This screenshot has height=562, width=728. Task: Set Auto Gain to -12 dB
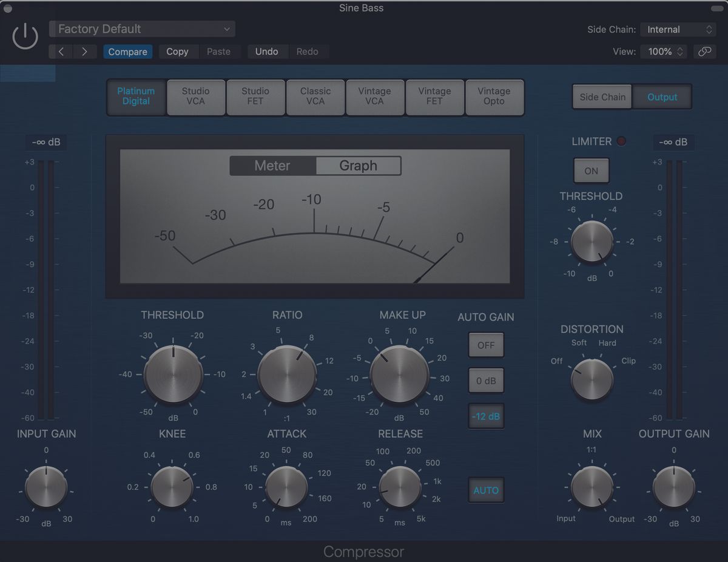(x=485, y=416)
